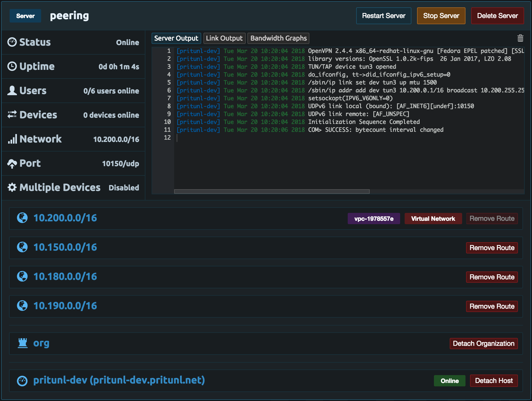Click the Status gauge icon

point(12,42)
